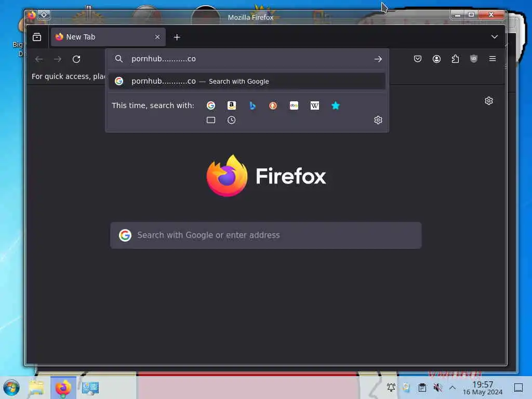The width and height of the screenshot is (532, 399).
Task: Search this time with DuckDuckGo icon
Action: [x=273, y=105]
